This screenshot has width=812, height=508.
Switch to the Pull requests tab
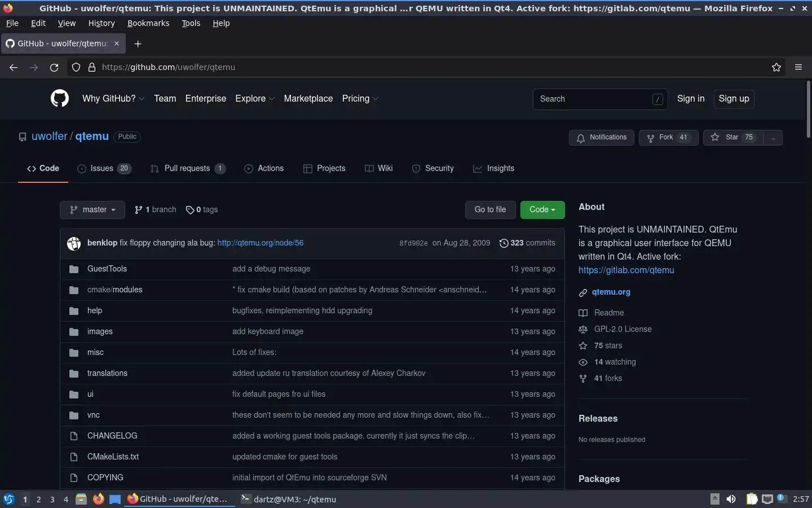click(x=188, y=168)
